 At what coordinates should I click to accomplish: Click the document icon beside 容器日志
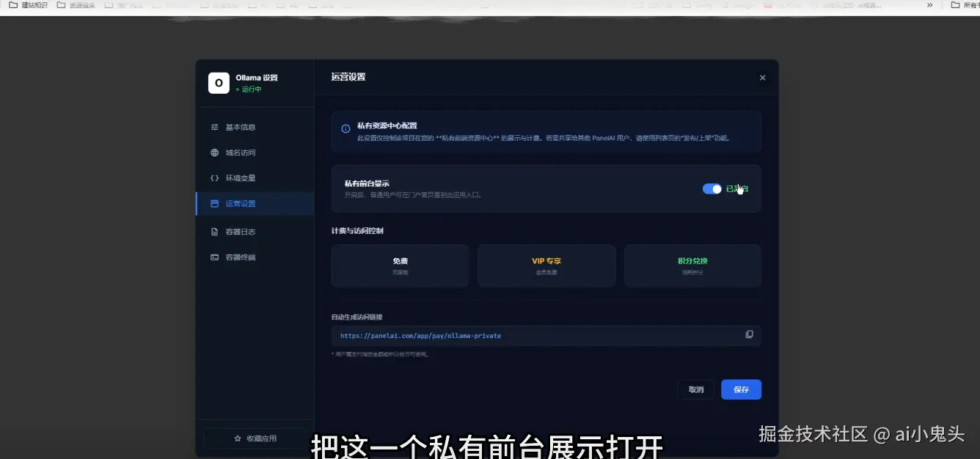click(x=215, y=232)
